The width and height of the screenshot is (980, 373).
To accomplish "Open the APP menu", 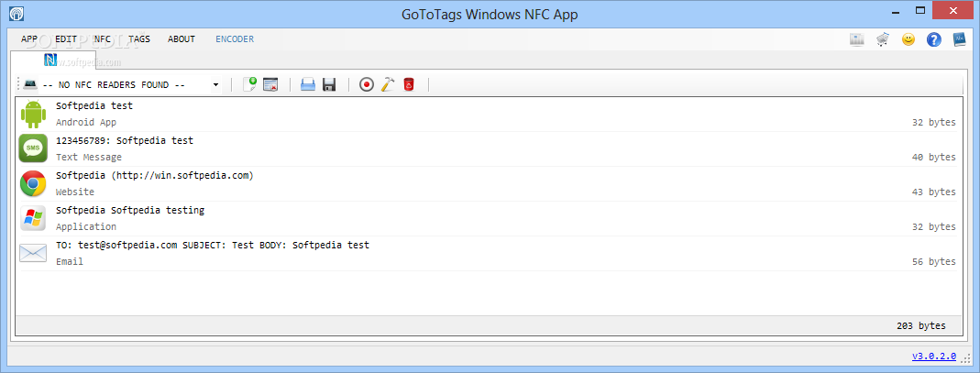I will [29, 38].
